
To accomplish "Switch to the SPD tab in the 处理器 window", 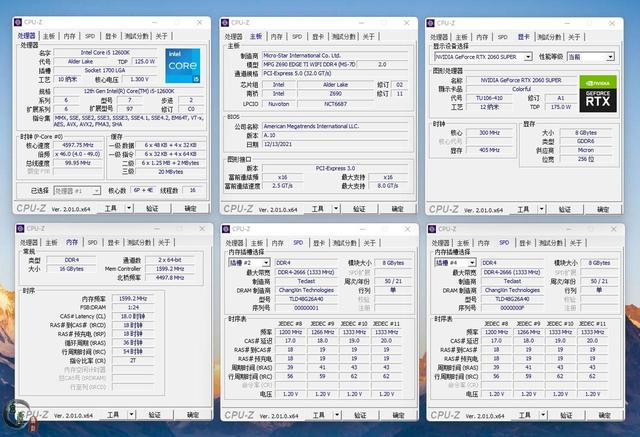I will (90, 36).
